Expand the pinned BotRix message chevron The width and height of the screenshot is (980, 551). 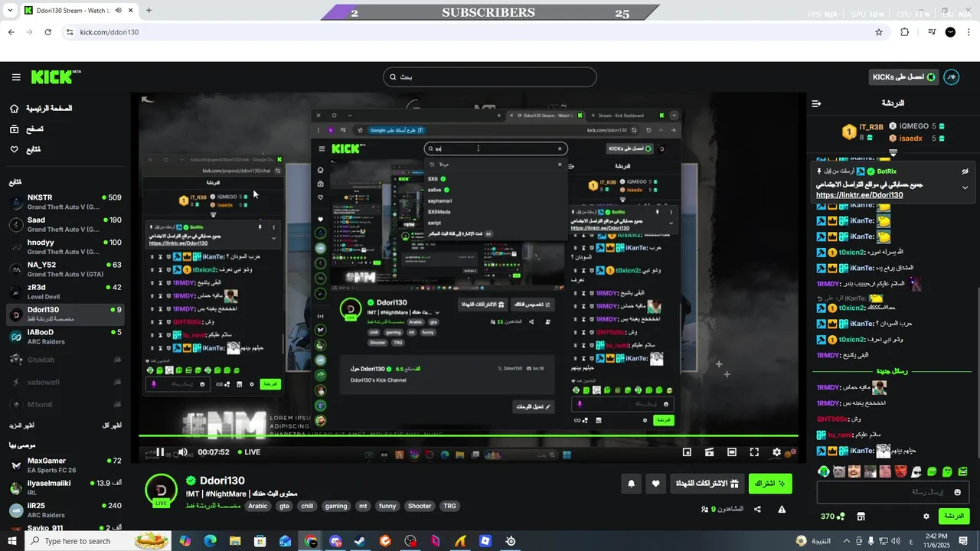click(965, 187)
